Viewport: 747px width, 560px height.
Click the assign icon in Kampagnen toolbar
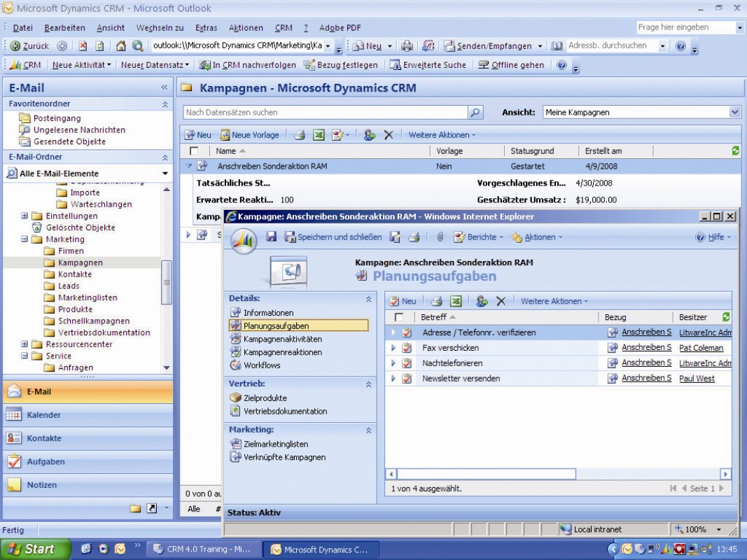coord(369,135)
